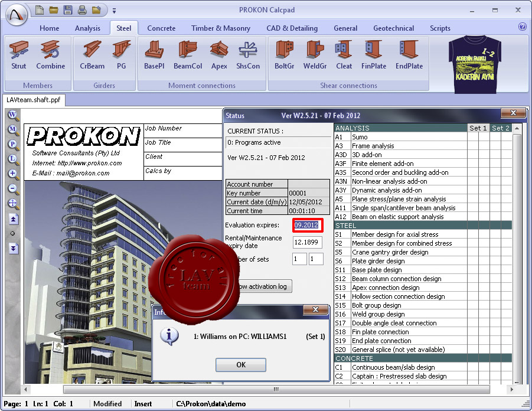Click the pan/zoom-all crosshair magnifier tool
532x411 pixels.
click(x=13, y=204)
